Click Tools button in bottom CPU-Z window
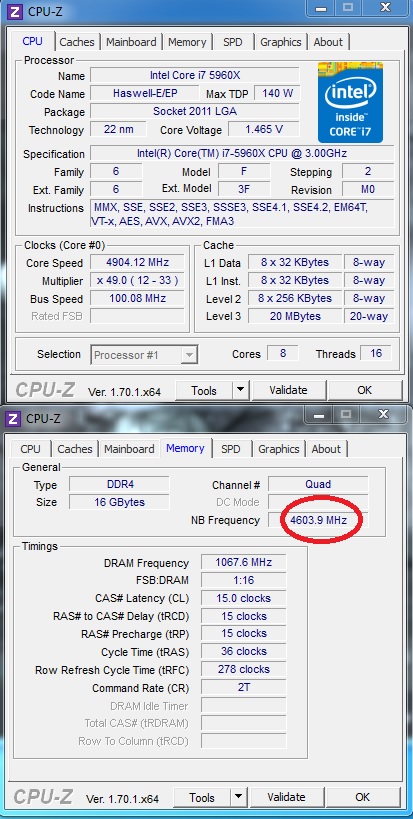This screenshot has width=413, height=819. [202, 798]
